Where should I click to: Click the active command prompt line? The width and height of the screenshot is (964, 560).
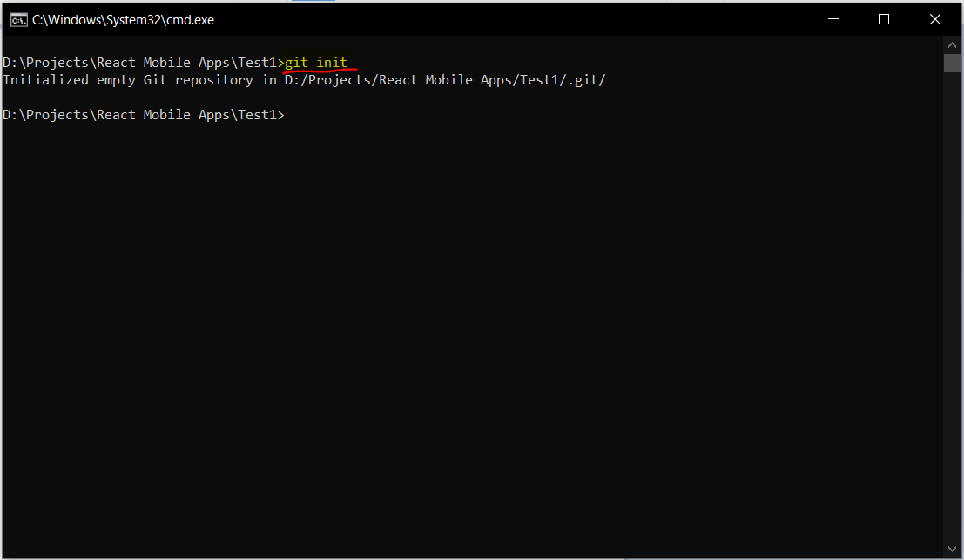click(x=144, y=114)
